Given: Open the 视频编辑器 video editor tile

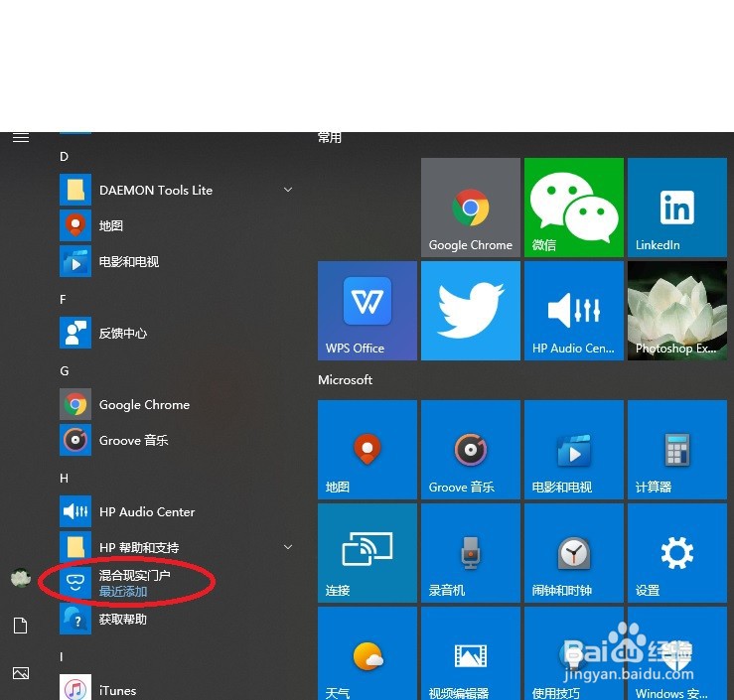Looking at the screenshot, I should (x=471, y=653).
